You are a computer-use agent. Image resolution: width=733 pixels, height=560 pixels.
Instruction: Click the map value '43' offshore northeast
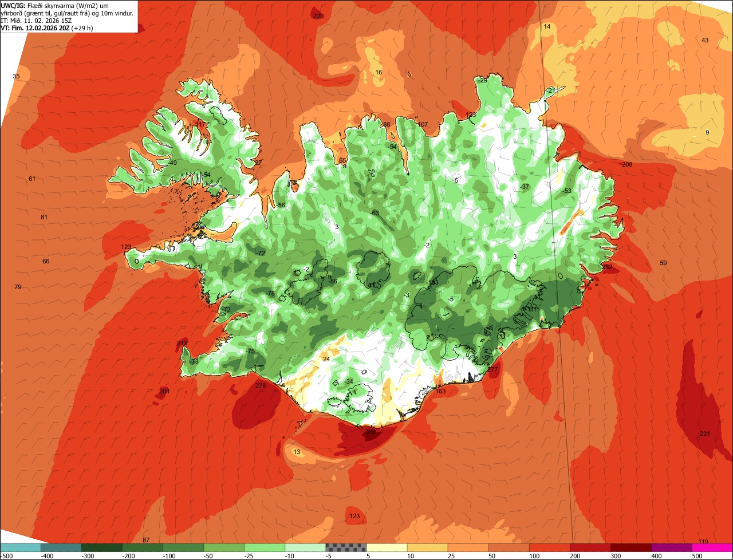[705, 40]
